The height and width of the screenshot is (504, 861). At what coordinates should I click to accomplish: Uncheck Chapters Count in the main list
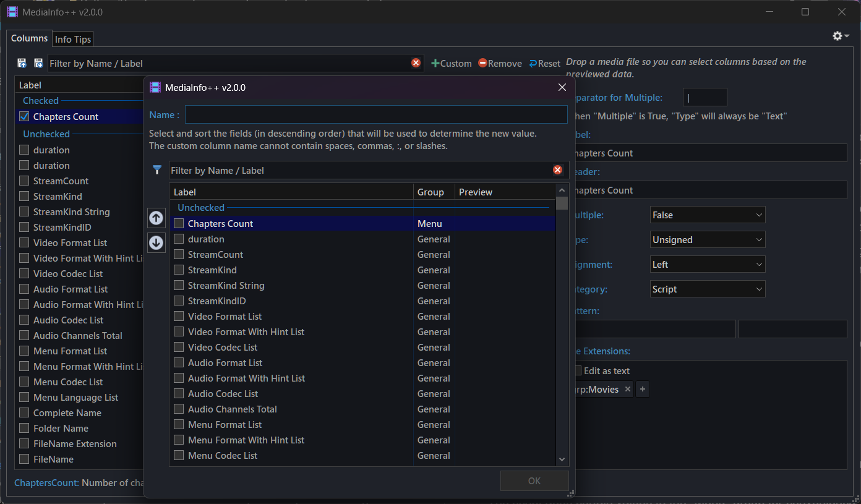(x=24, y=117)
